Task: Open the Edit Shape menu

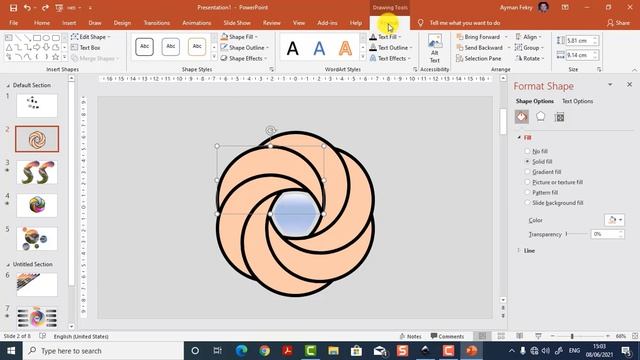Action: (x=90, y=37)
